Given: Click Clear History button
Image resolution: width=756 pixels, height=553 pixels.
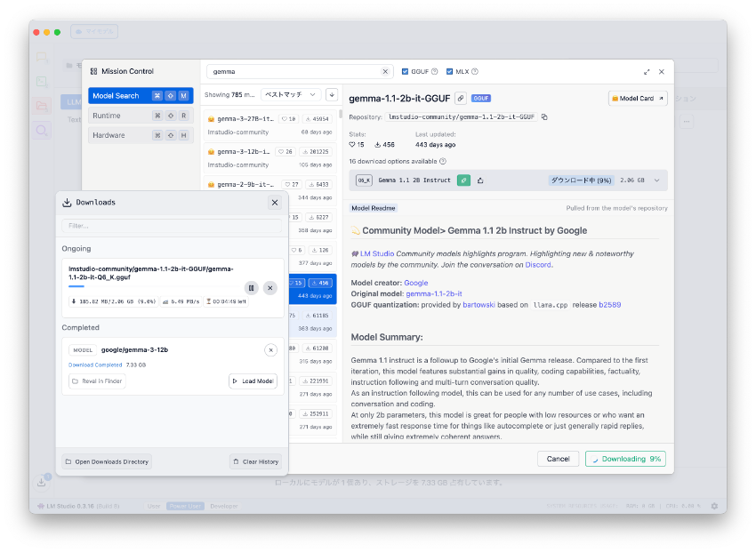Looking at the screenshot, I should [x=255, y=462].
